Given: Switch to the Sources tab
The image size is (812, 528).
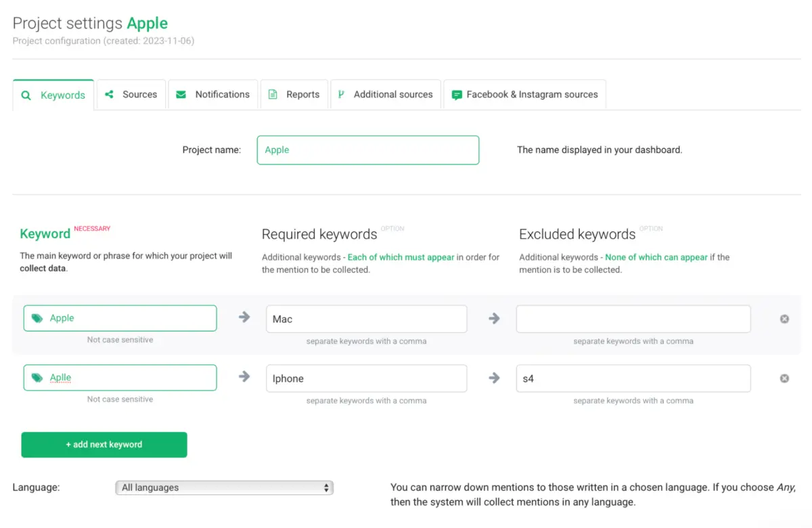Looking at the screenshot, I should [131, 95].
